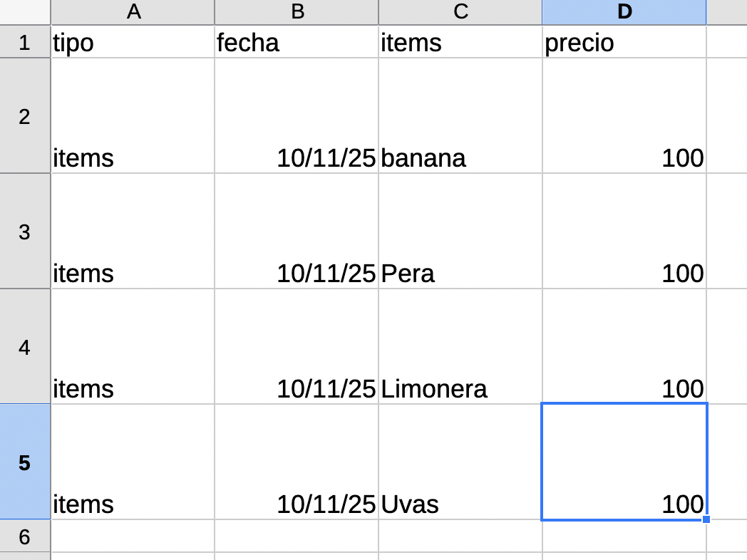Select row 2 header
The height and width of the screenshot is (560, 747).
[x=25, y=116]
